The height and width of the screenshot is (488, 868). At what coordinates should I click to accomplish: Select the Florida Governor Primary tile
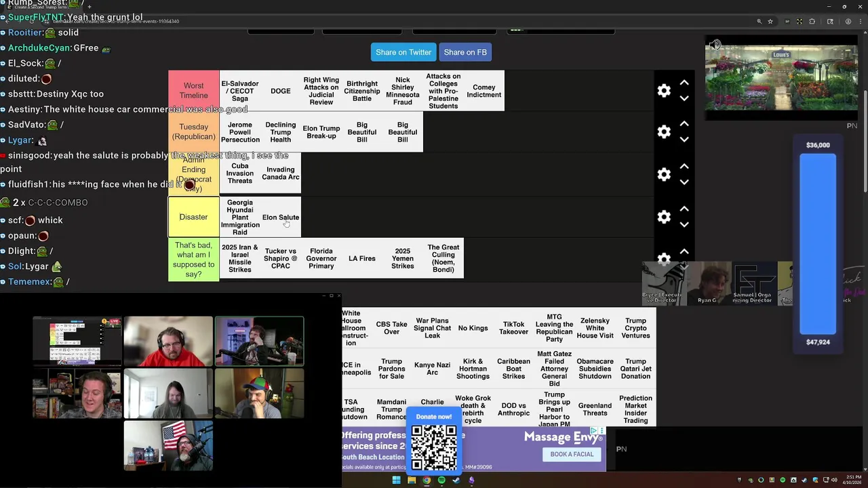321,258
